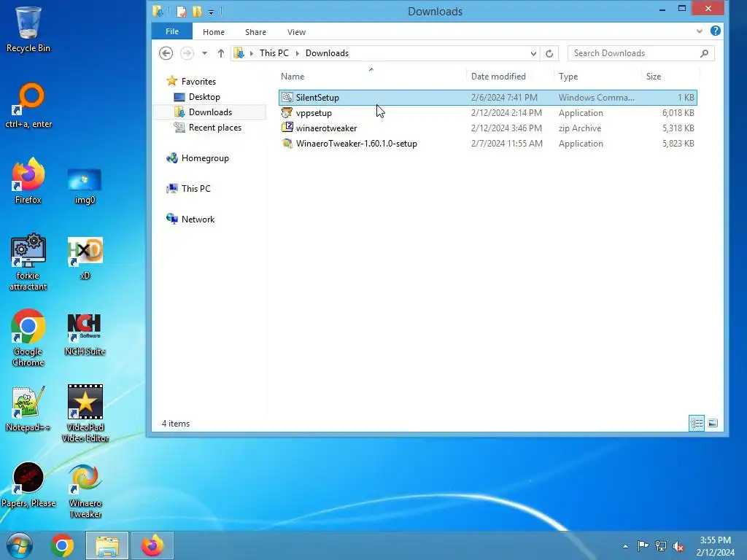Select the Notepad++ desktop shortcut
This screenshot has height=560, width=747.
pyautogui.click(x=28, y=408)
